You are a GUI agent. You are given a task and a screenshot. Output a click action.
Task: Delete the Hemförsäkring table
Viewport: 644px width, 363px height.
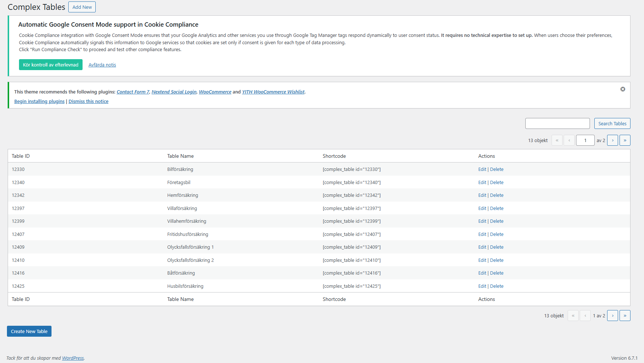point(496,195)
